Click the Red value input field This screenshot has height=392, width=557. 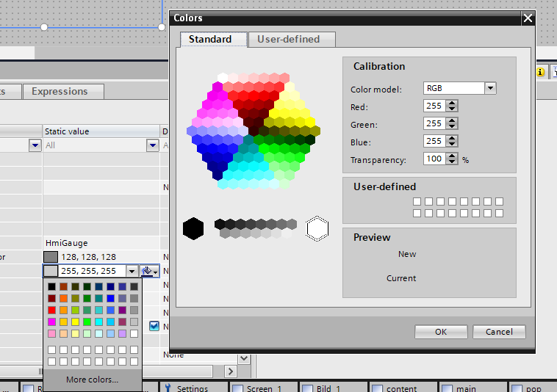(434, 106)
